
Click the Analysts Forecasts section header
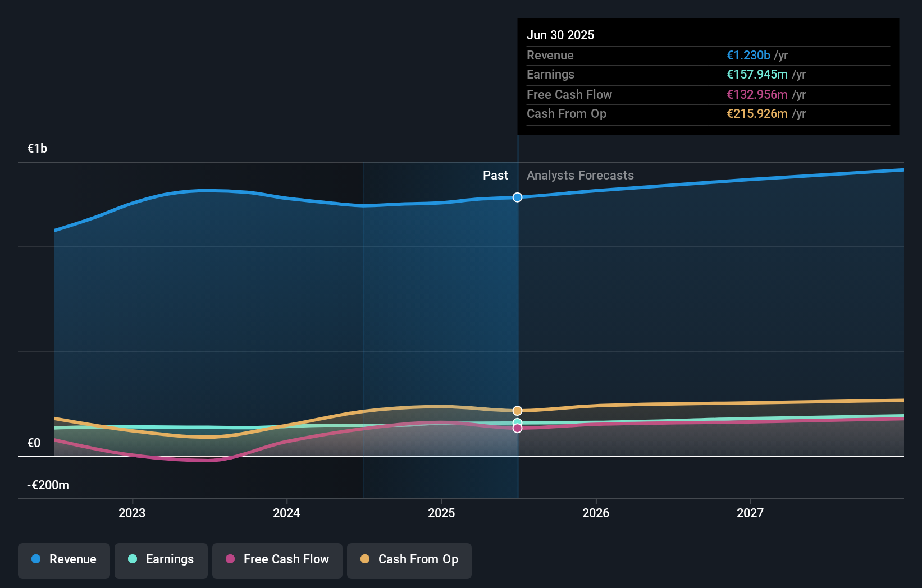tap(580, 175)
